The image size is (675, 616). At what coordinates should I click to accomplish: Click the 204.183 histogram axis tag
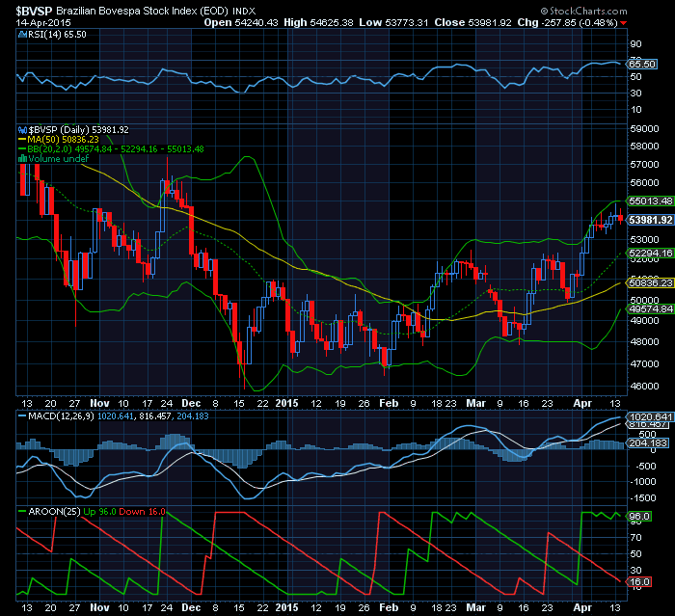coord(648,442)
